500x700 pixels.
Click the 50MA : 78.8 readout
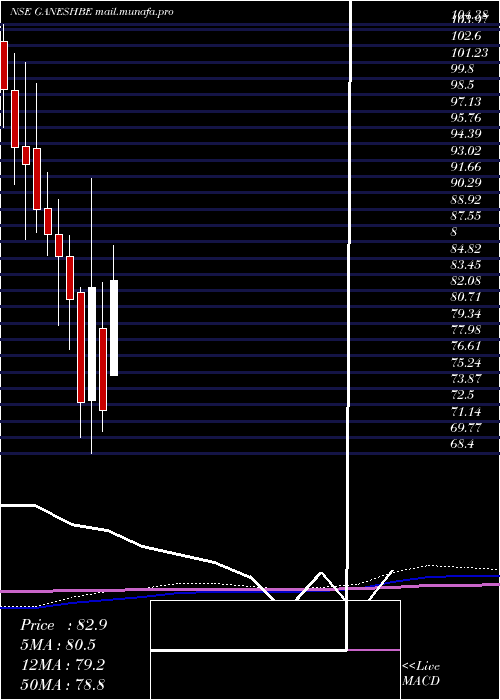click(63, 684)
